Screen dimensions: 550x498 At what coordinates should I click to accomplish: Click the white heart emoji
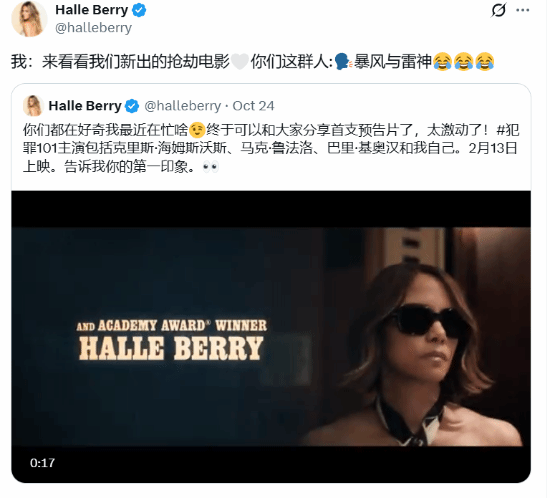tap(240, 62)
